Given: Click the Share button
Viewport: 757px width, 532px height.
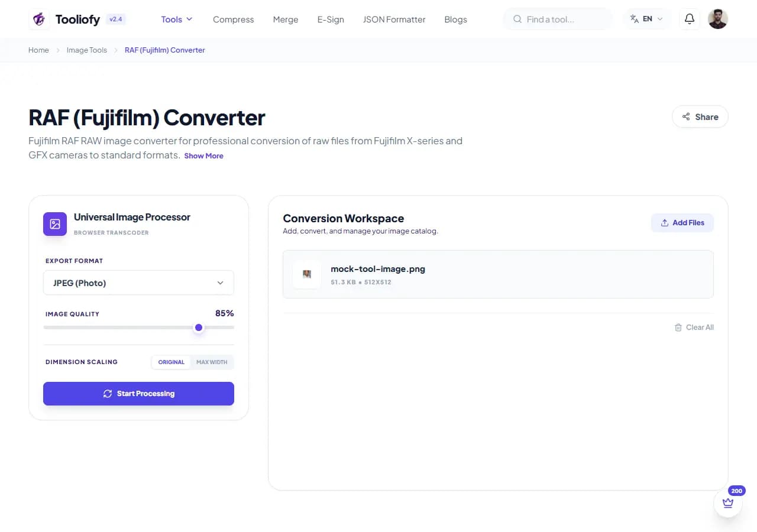Looking at the screenshot, I should coord(700,116).
